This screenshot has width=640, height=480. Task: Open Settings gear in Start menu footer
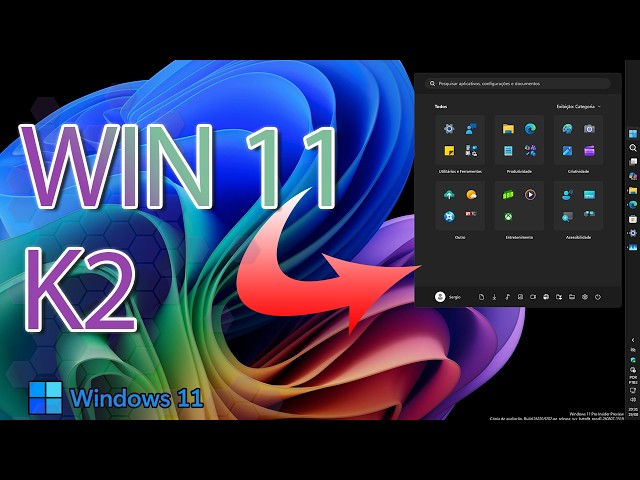(585, 297)
